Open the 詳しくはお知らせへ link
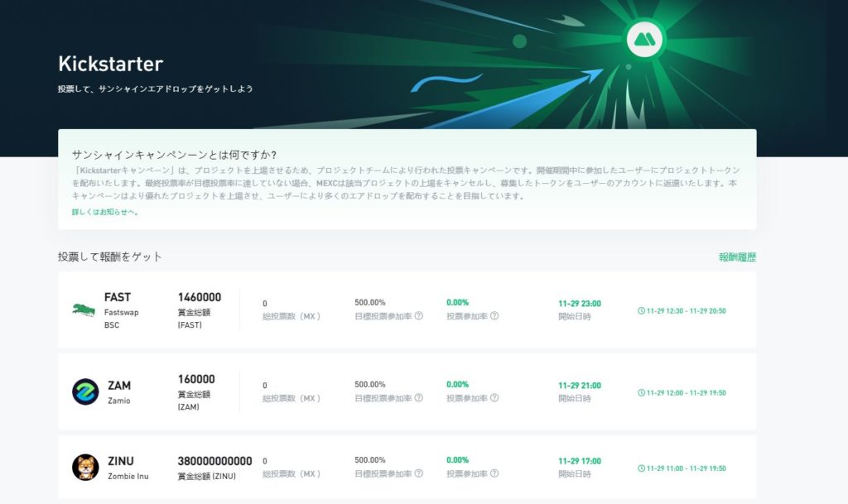The height and width of the screenshot is (504, 848). tap(104, 213)
